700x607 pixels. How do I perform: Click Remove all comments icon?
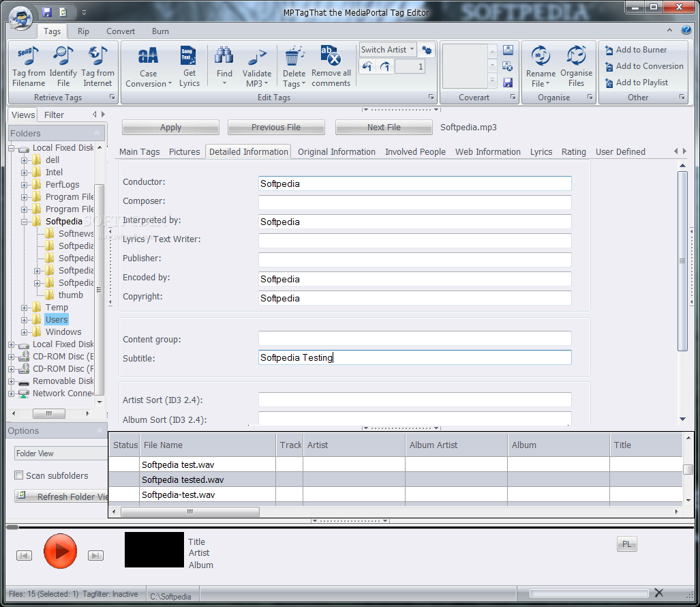(331, 55)
